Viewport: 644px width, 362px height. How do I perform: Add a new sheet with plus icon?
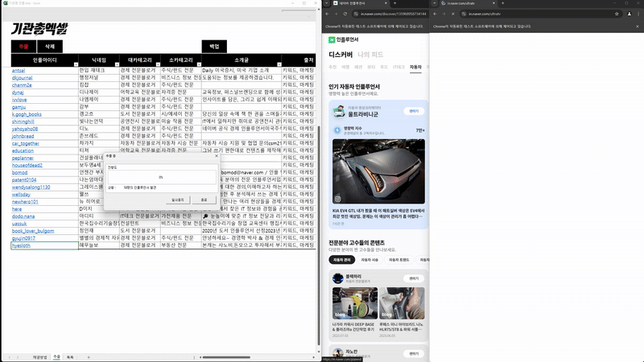point(89,357)
